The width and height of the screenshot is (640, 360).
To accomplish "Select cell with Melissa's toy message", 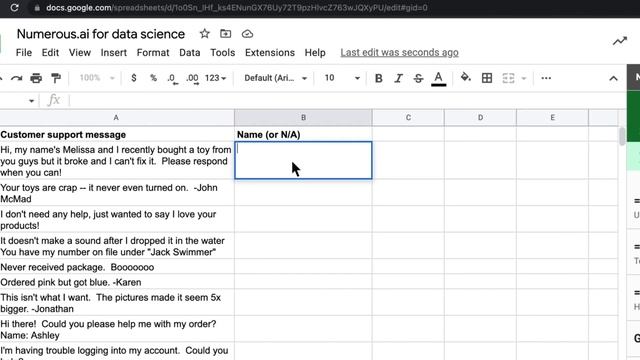I will click(x=117, y=161).
